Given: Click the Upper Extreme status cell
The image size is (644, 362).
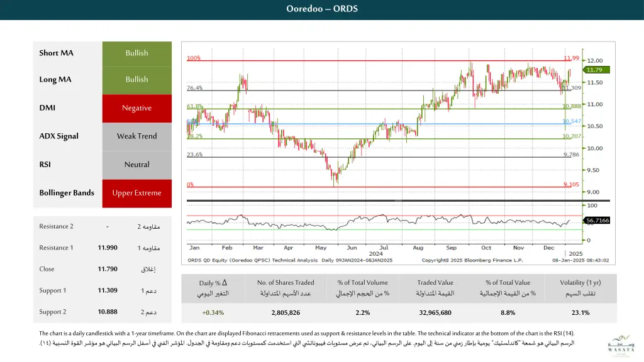Looking at the screenshot, I should coord(136,194).
